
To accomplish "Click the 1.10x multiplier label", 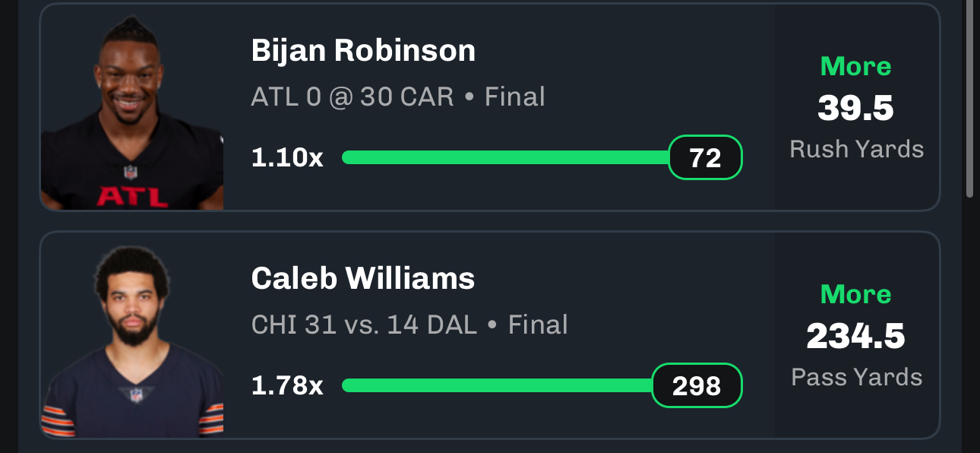I will coord(287,158).
